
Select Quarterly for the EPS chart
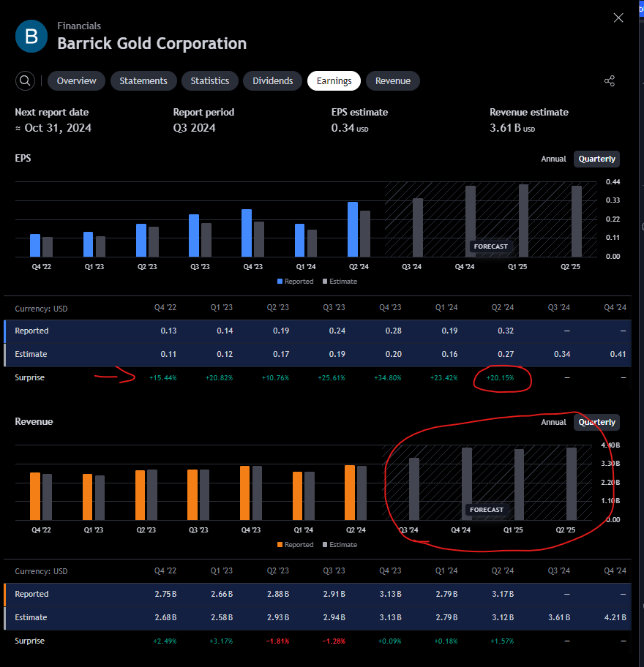[x=596, y=159]
